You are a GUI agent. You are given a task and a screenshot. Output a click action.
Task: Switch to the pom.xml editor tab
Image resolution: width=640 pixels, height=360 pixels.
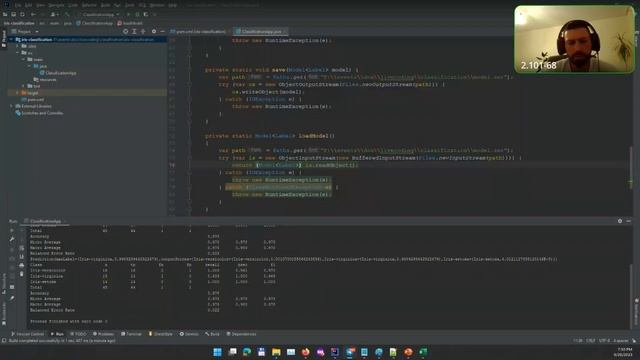pos(198,31)
